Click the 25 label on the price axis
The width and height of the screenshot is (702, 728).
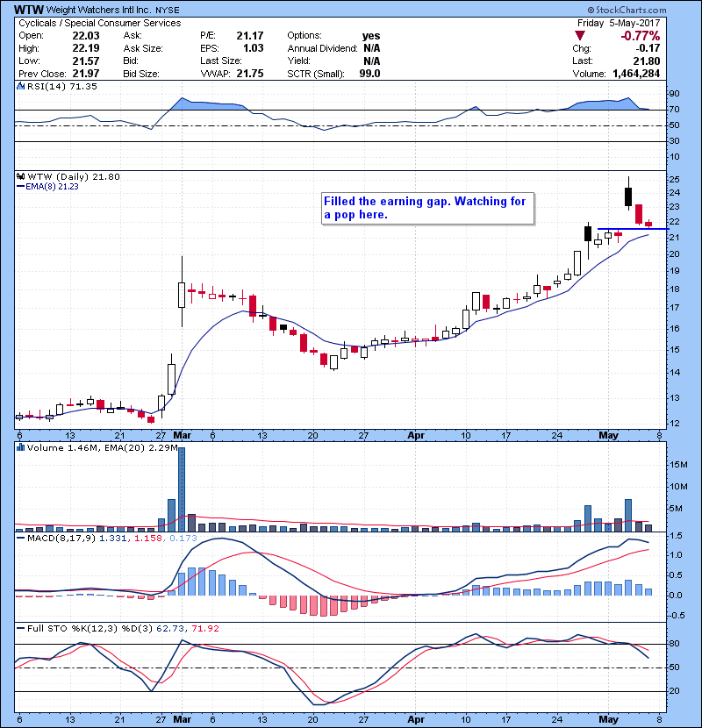[x=674, y=179]
